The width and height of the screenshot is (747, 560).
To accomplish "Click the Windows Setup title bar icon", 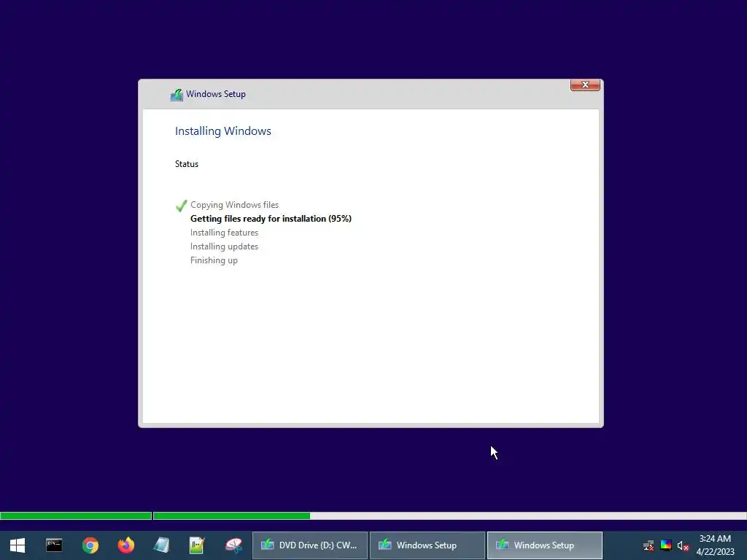I will click(x=177, y=95).
